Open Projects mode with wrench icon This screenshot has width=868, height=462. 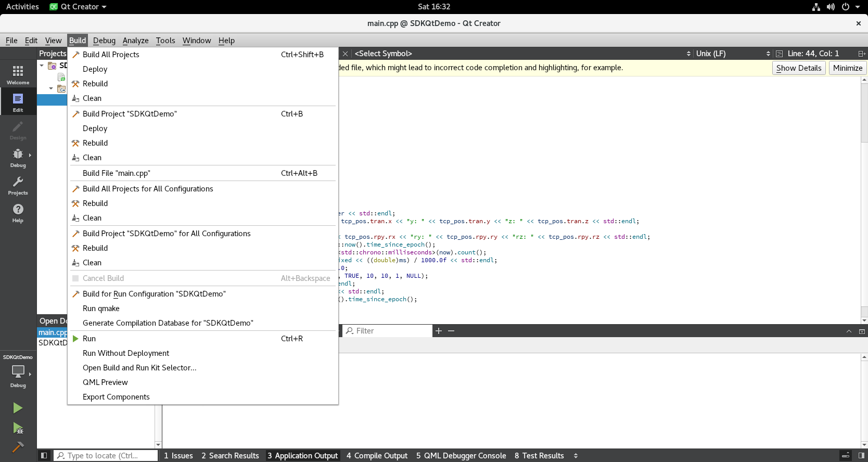pos(18,185)
